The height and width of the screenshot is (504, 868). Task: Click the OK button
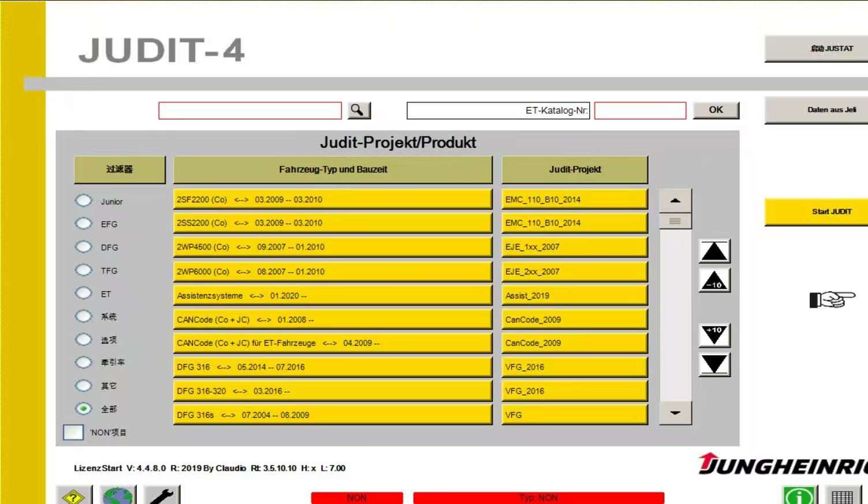[716, 110]
